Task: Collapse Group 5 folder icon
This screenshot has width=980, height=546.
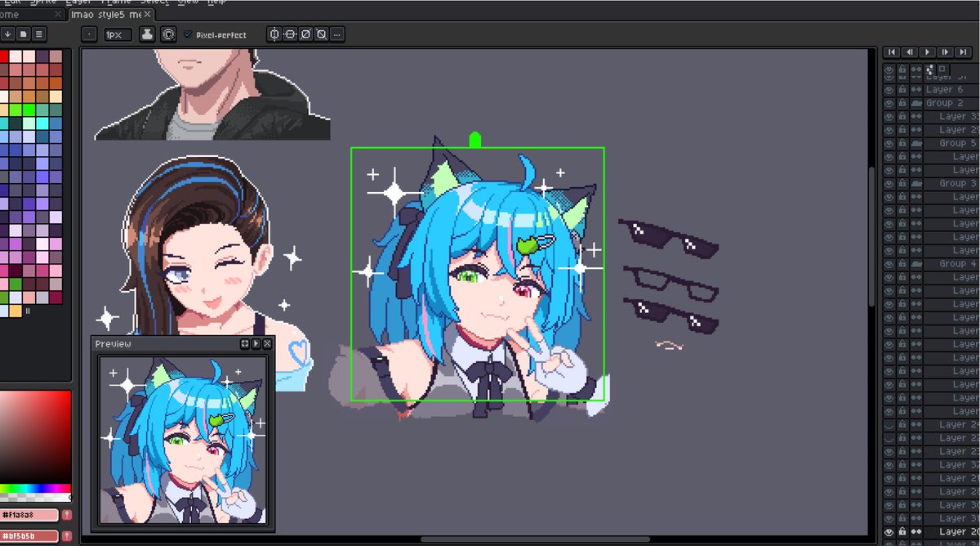Action: click(916, 143)
